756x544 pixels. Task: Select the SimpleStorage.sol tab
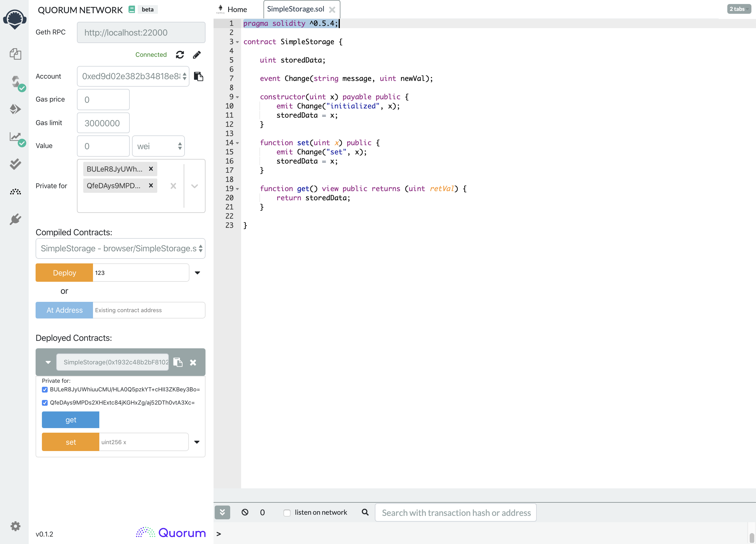(295, 9)
